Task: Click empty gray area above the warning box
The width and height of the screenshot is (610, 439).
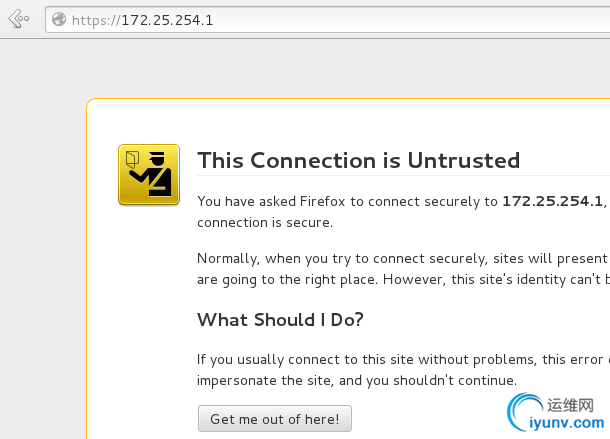Action: [303, 68]
